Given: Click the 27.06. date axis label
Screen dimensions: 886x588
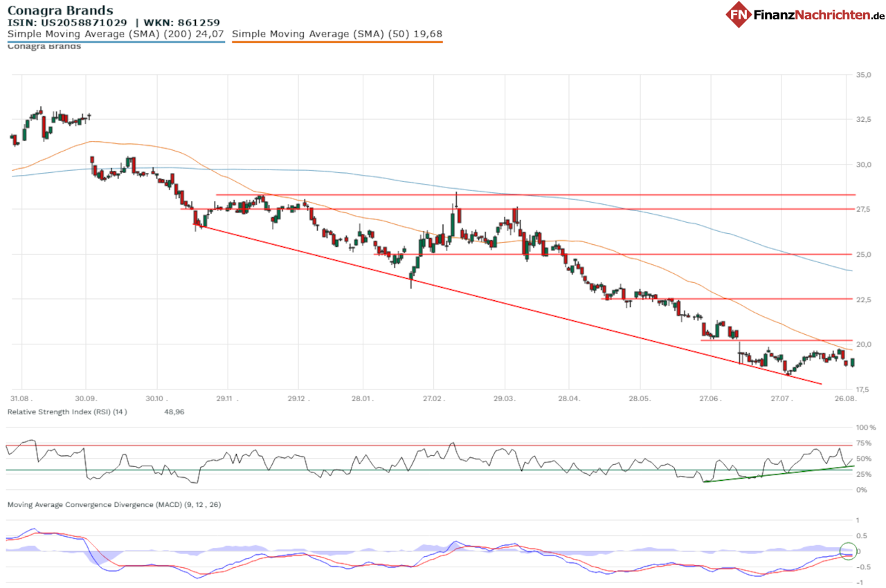Looking at the screenshot, I should 712,399.
